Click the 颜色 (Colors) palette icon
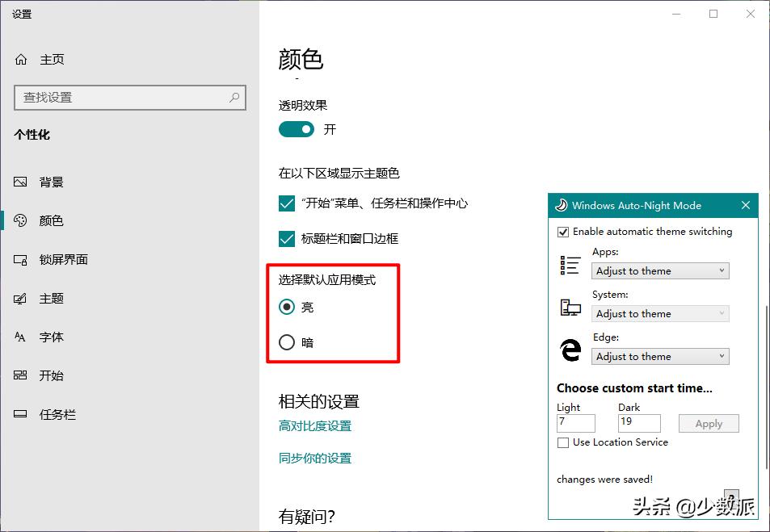The height and width of the screenshot is (532, 770). pyautogui.click(x=20, y=220)
